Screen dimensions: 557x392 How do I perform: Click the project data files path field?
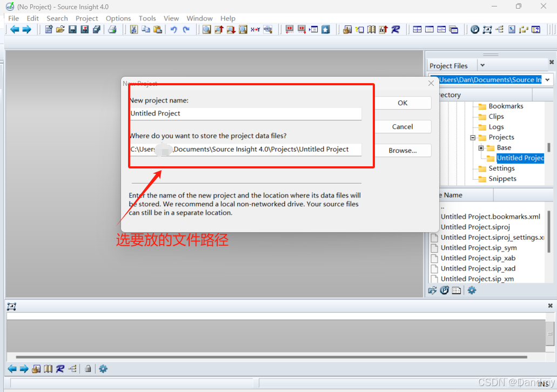pos(245,150)
